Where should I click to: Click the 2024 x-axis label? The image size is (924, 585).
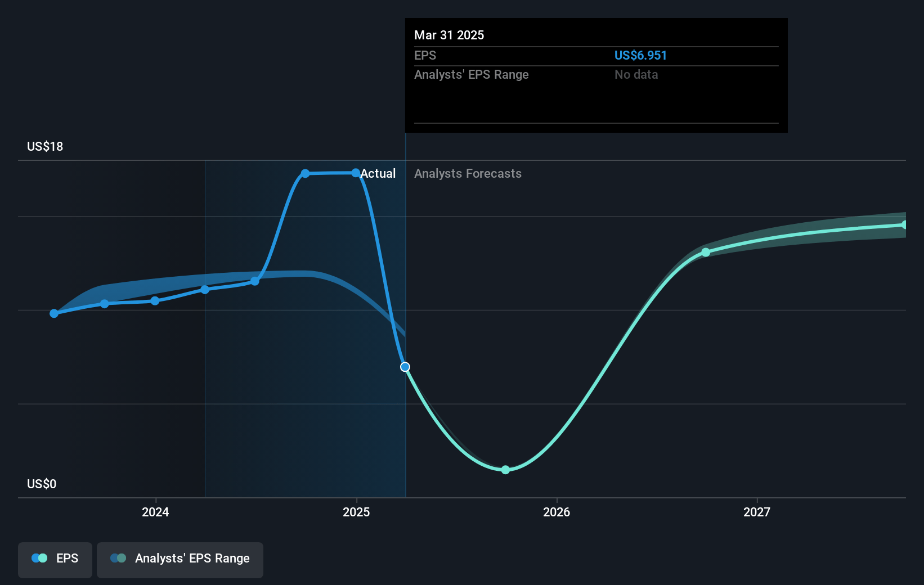point(155,512)
